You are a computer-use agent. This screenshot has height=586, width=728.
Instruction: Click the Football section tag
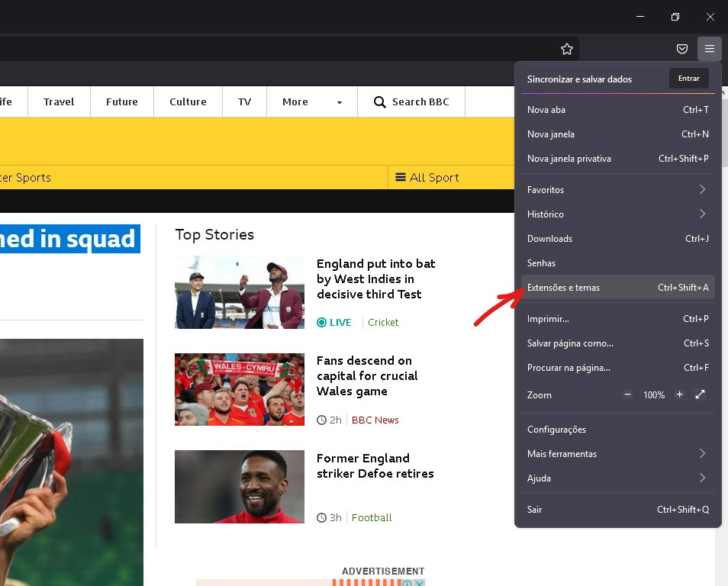[x=372, y=518]
